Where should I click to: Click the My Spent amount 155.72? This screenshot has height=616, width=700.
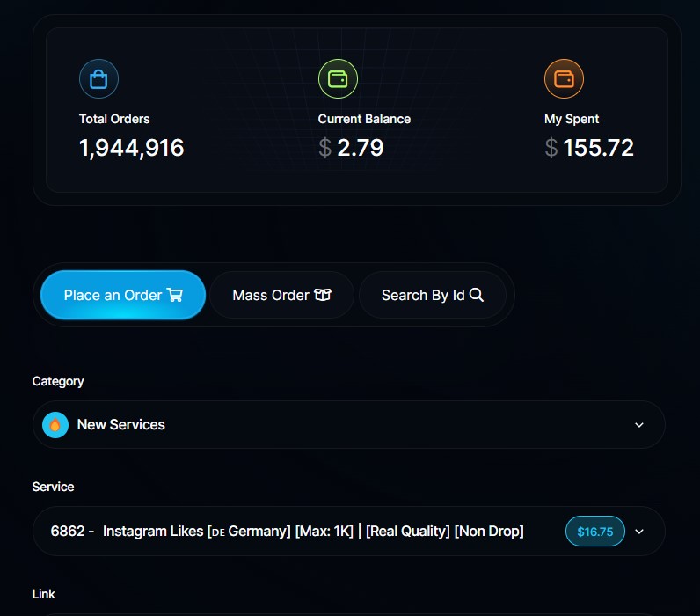(x=598, y=148)
